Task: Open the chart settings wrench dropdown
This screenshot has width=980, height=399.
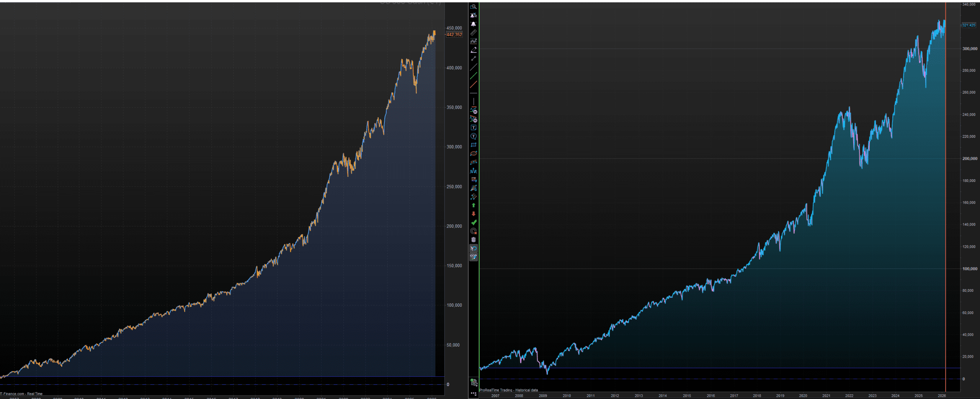Action: pos(474,382)
